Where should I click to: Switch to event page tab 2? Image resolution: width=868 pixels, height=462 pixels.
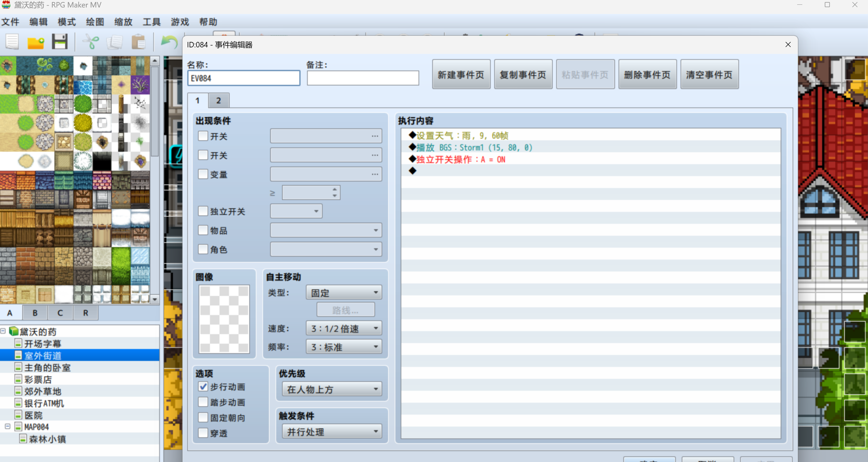coord(218,101)
